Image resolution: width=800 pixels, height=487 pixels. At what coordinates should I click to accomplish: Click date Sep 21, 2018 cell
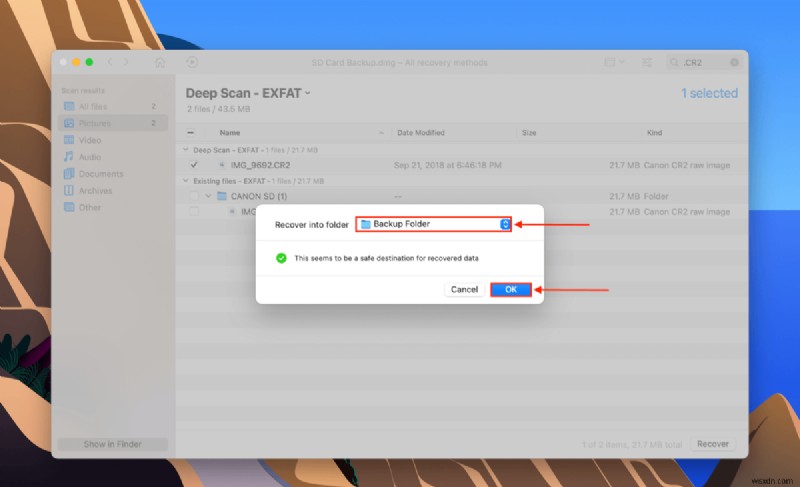click(447, 165)
